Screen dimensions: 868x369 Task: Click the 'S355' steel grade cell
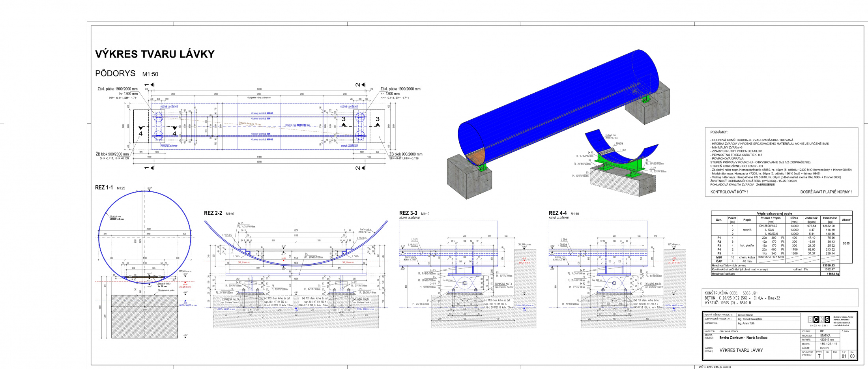[846, 244]
